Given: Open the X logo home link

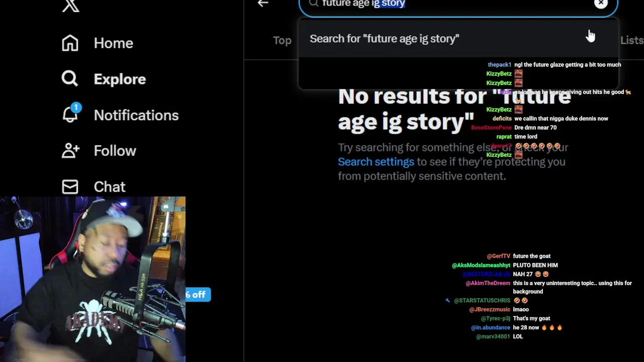Looking at the screenshot, I should (71, 5).
